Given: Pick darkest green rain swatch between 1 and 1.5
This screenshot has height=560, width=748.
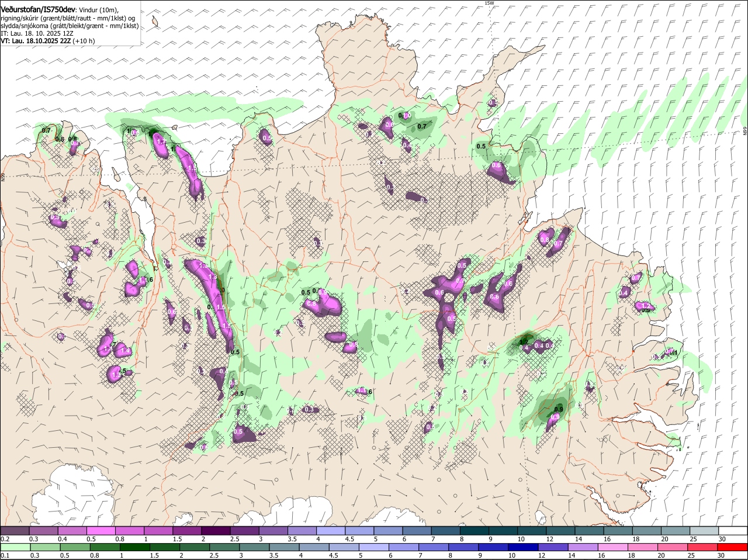Looking at the screenshot, I should pos(134,547).
